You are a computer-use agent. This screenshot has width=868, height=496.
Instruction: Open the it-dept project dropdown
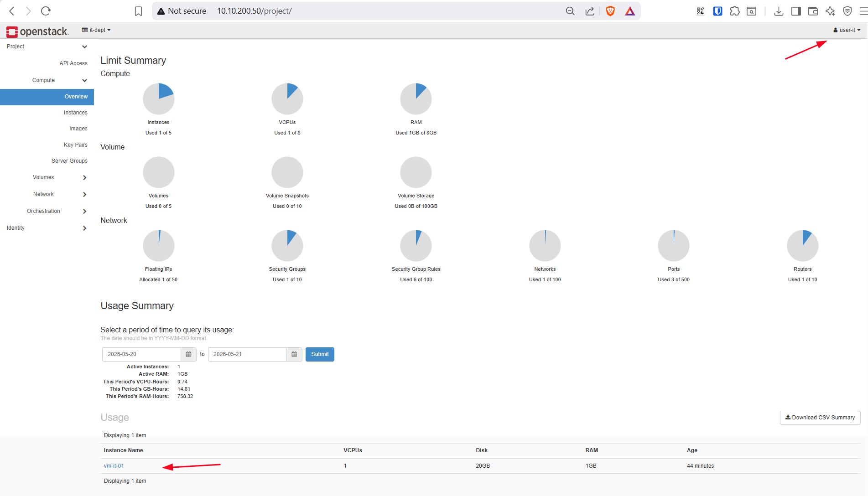pyautogui.click(x=96, y=30)
